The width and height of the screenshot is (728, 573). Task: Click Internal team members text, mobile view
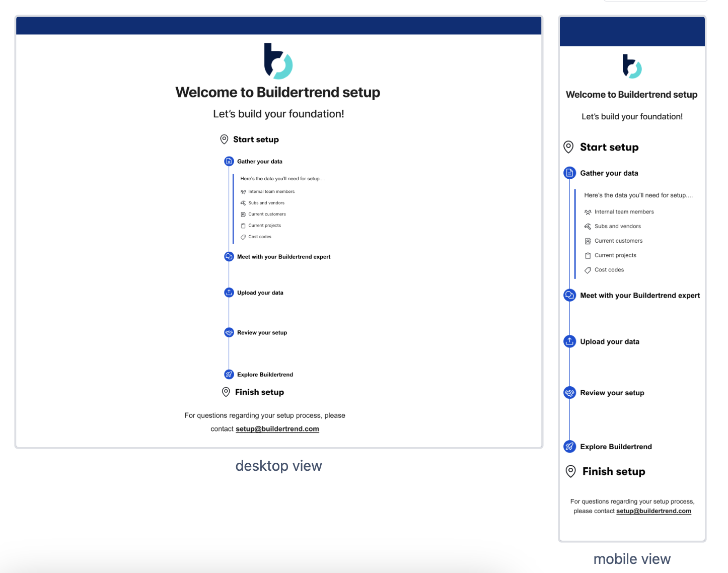click(624, 212)
